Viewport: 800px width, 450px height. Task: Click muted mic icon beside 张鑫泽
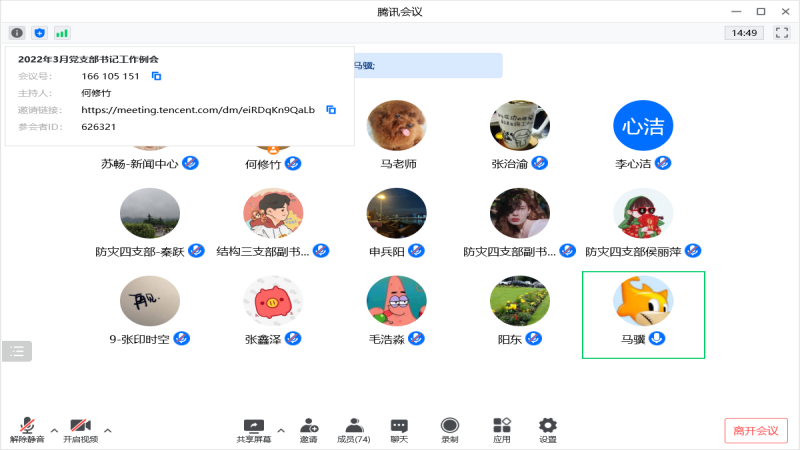click(293, 339)
